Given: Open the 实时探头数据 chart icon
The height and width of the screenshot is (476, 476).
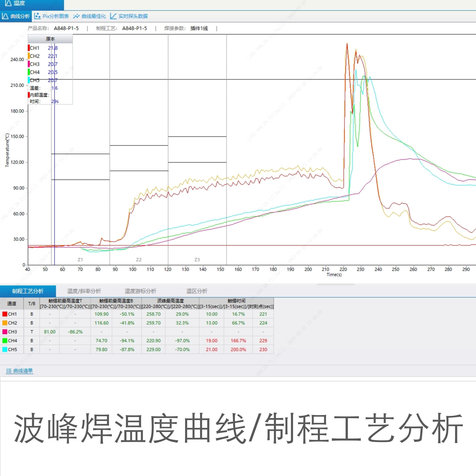Looking at the screenshot, I should click(113, 16).
